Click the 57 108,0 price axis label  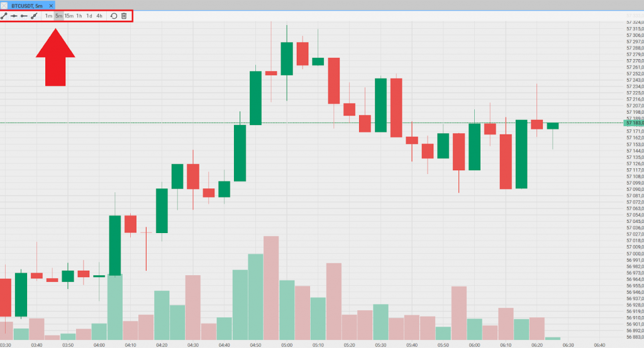pos(635,177)
